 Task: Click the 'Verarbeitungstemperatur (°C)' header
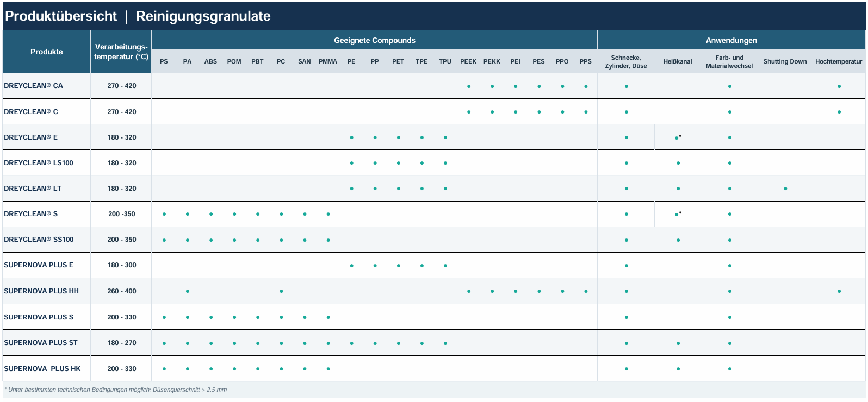(x=121, y=52)
